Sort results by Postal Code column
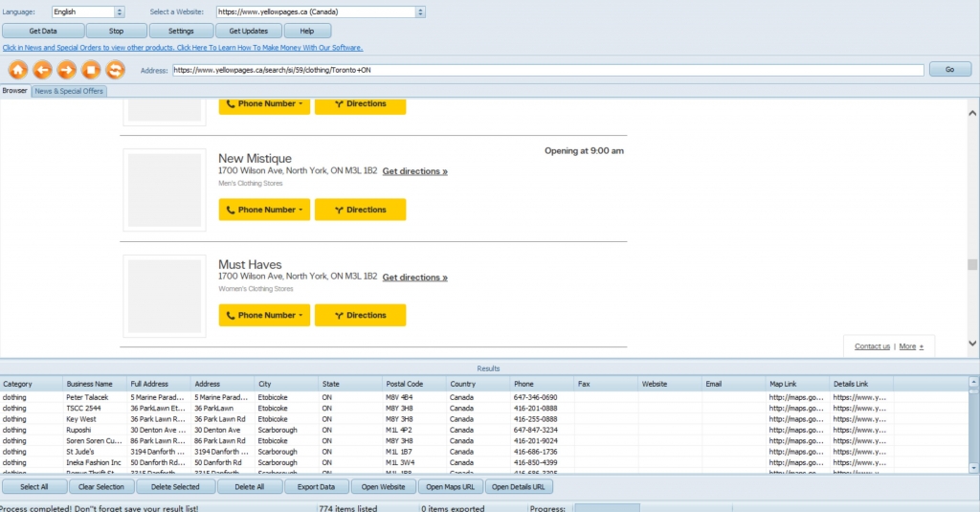 tap(414, 384)
